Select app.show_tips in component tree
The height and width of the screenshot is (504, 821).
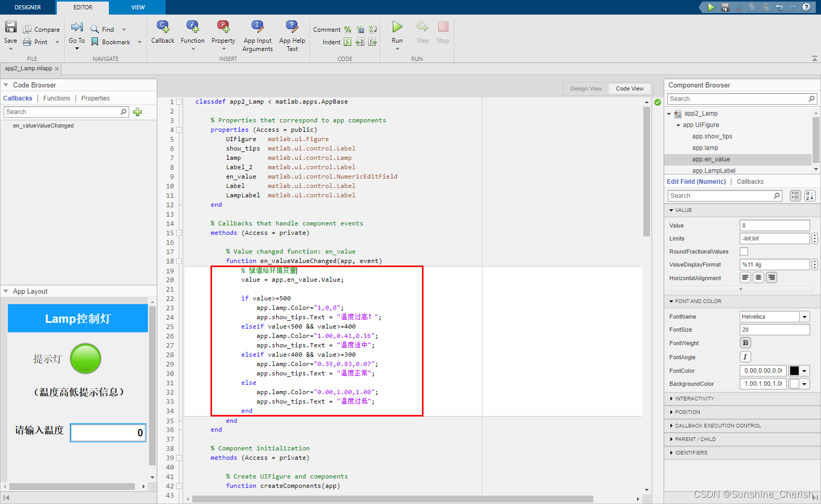(x=712, y=136)
